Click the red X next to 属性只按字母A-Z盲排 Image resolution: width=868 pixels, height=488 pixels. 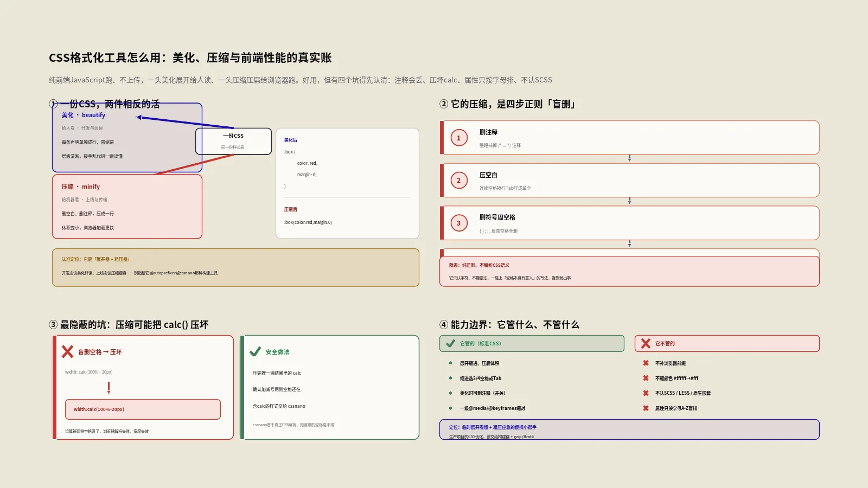tap(646, 408)
